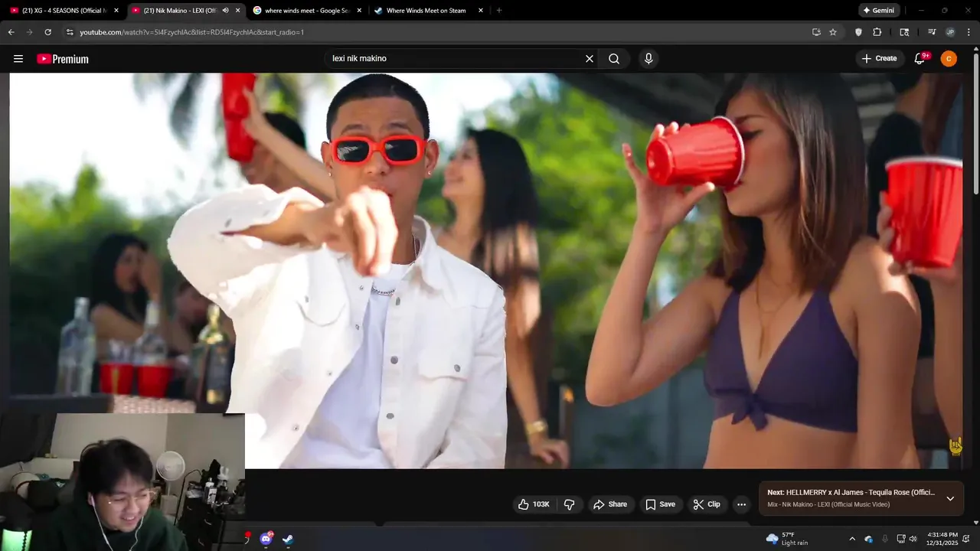Screen dimensions: 980x551
Task: Click the search magnifier button
Action: click(614, 59)
